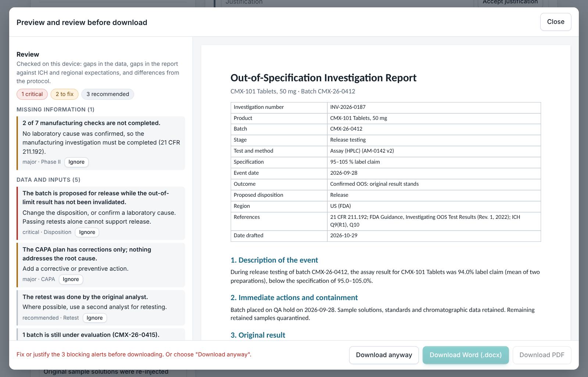Click '2. Immediate actions and containment' heading
This screenshot has width=588, height=377.
(x=294, y=298)
